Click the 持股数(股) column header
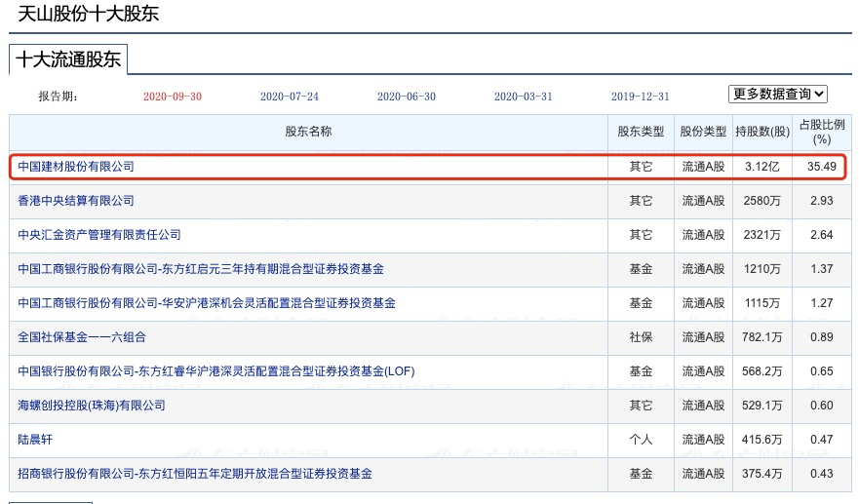The height and width of the screenshot is (504, 859). (762, 132)
